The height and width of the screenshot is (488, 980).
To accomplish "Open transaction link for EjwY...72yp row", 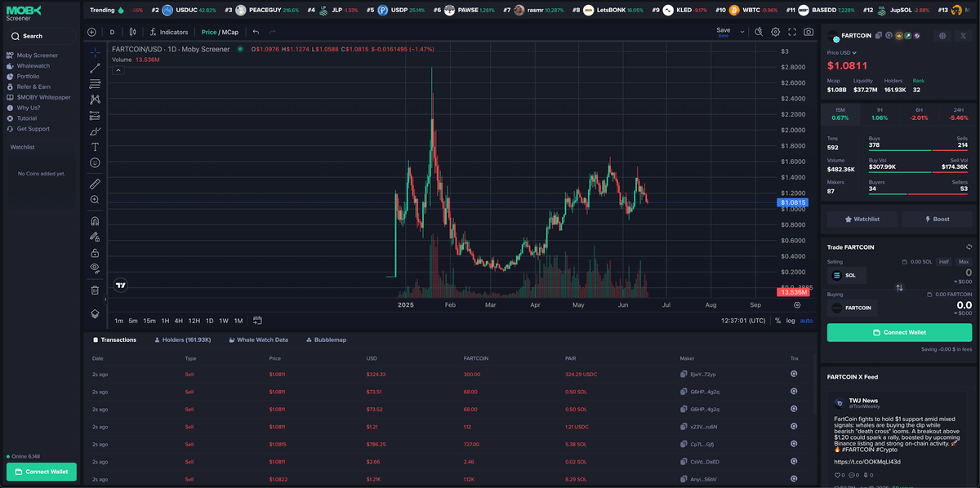I will tap(794, 374).
